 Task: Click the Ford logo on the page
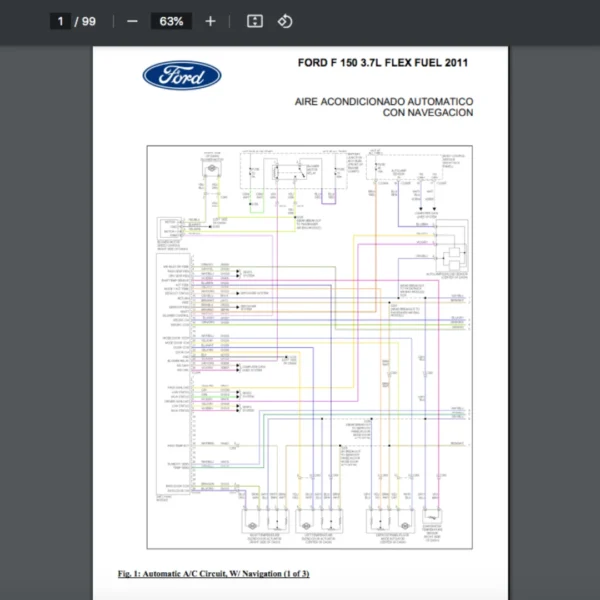click(182, 75)
